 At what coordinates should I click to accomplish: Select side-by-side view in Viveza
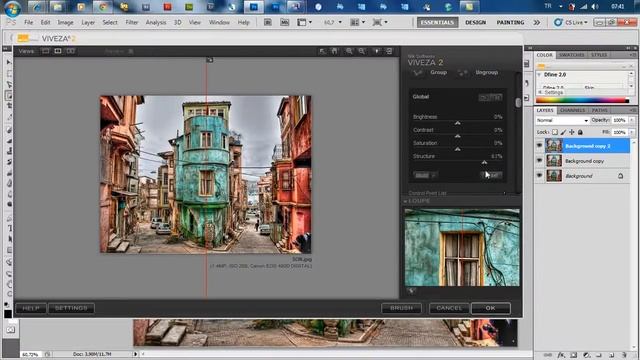71,51
